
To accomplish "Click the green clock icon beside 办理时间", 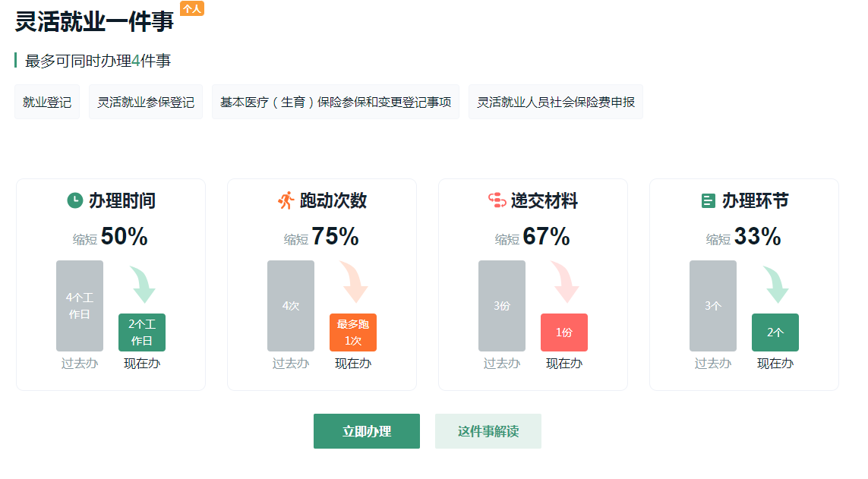I will pos(74,200).
